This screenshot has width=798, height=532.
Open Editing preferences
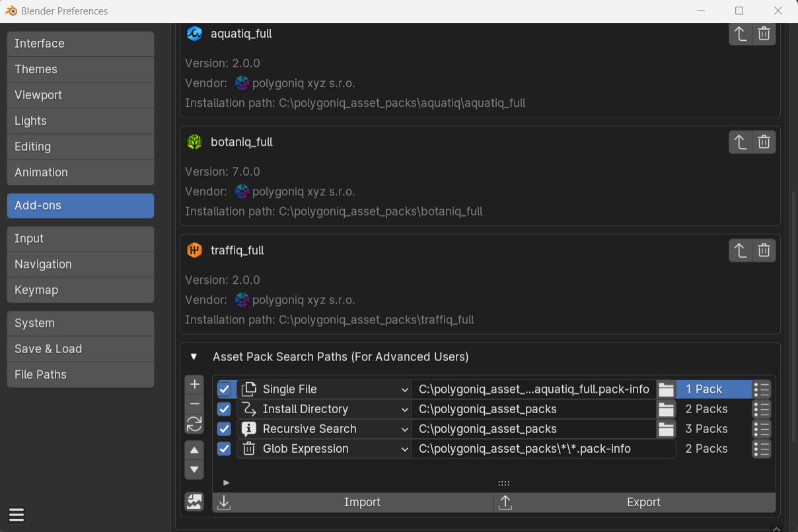click(81, 147)
